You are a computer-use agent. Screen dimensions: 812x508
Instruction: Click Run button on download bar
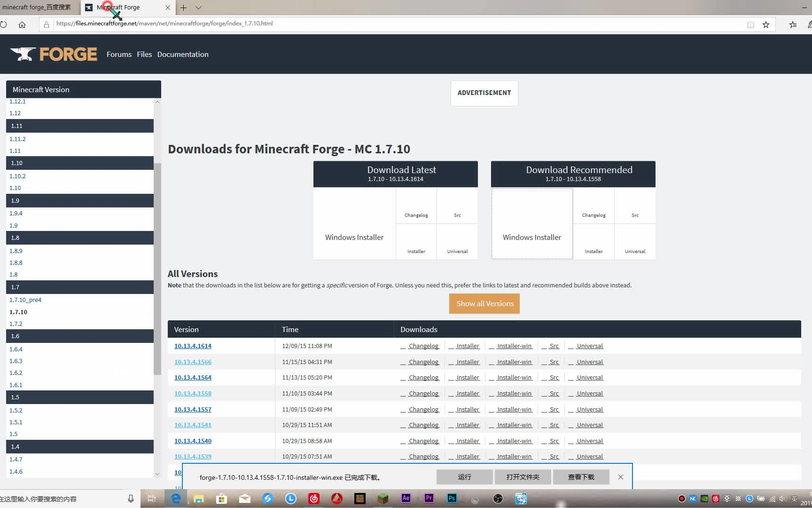[464, 477]
